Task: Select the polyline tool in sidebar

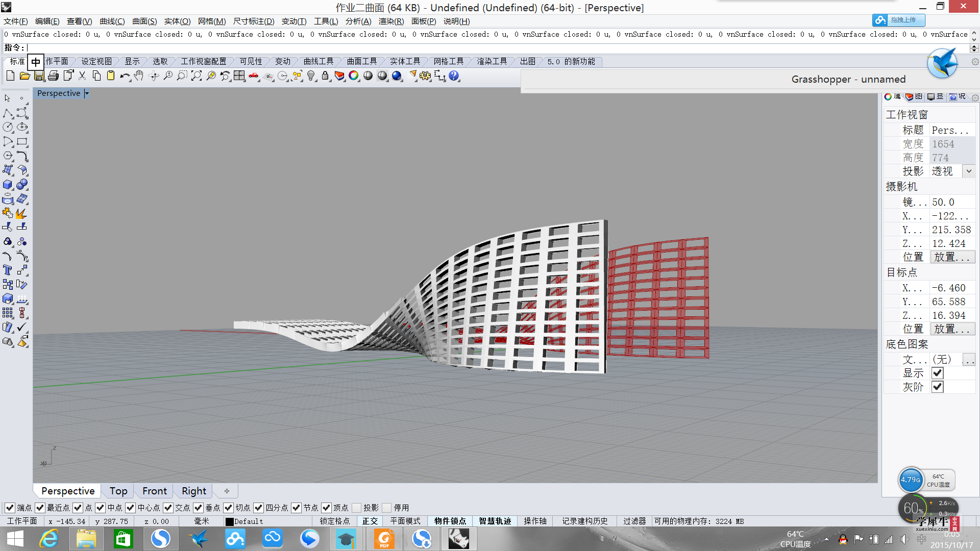Action: [8, 113]
